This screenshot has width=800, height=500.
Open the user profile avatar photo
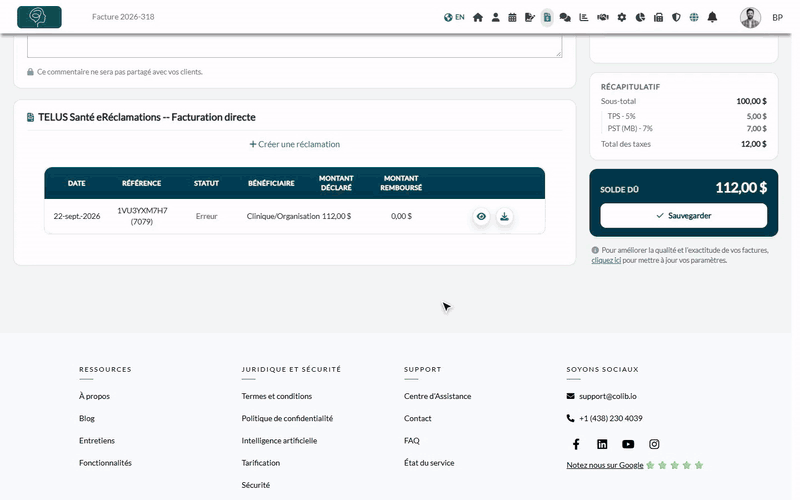click(x=750, y=17)
